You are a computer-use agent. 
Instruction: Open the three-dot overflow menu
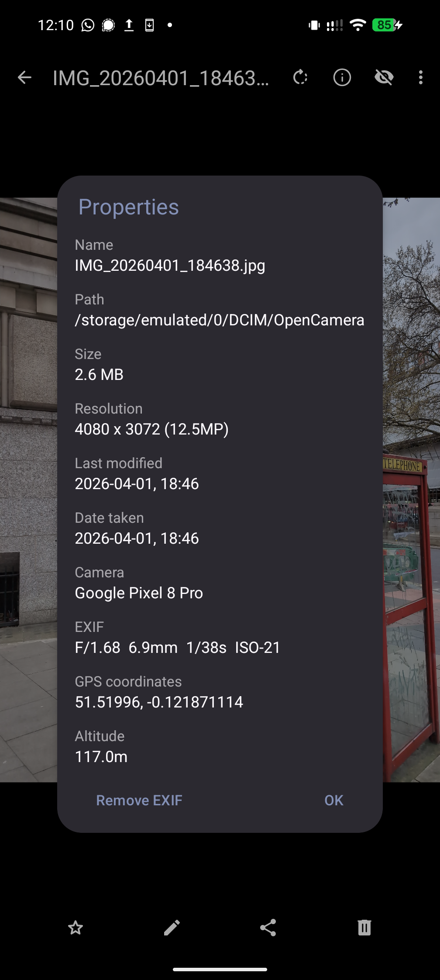[421, 78]
